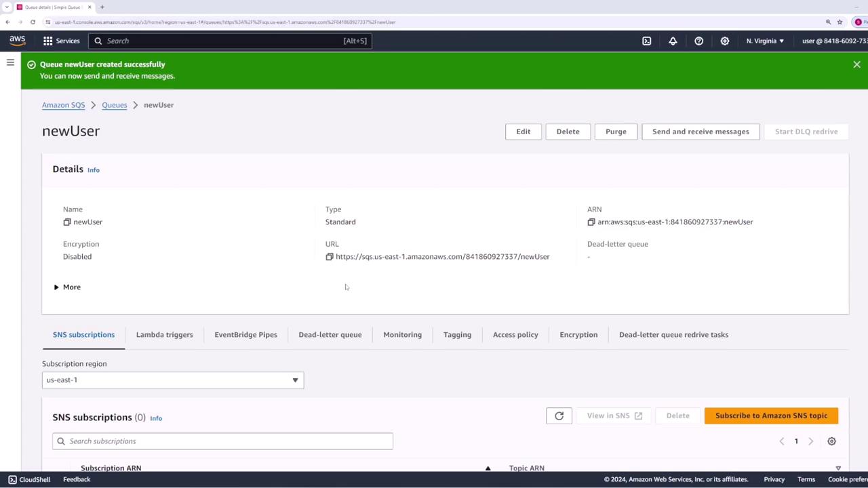Screen dimensions: 868x488
Task: Open the Feedback link in the footer
Action: [x=77, y=479]
